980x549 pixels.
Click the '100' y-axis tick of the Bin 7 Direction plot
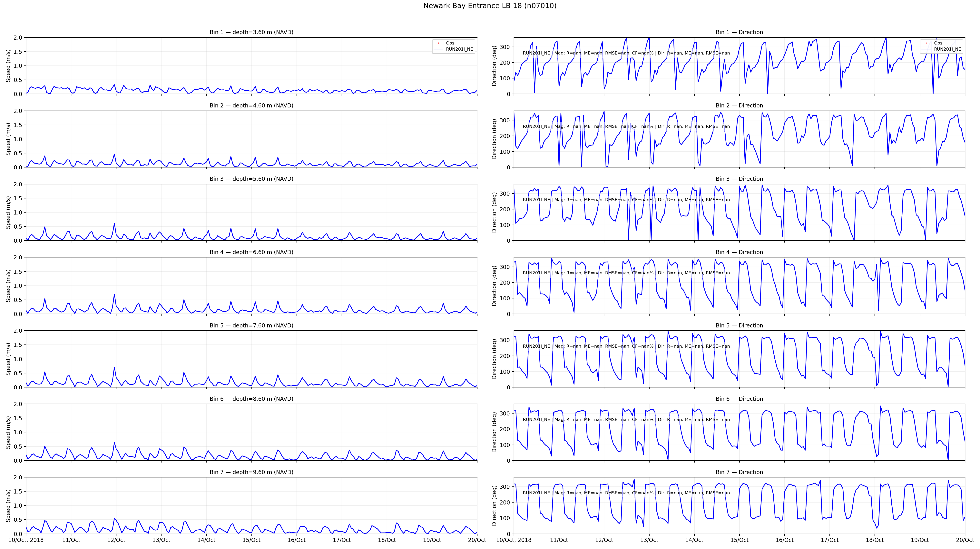pyautogui.click(x=505, y=518)
